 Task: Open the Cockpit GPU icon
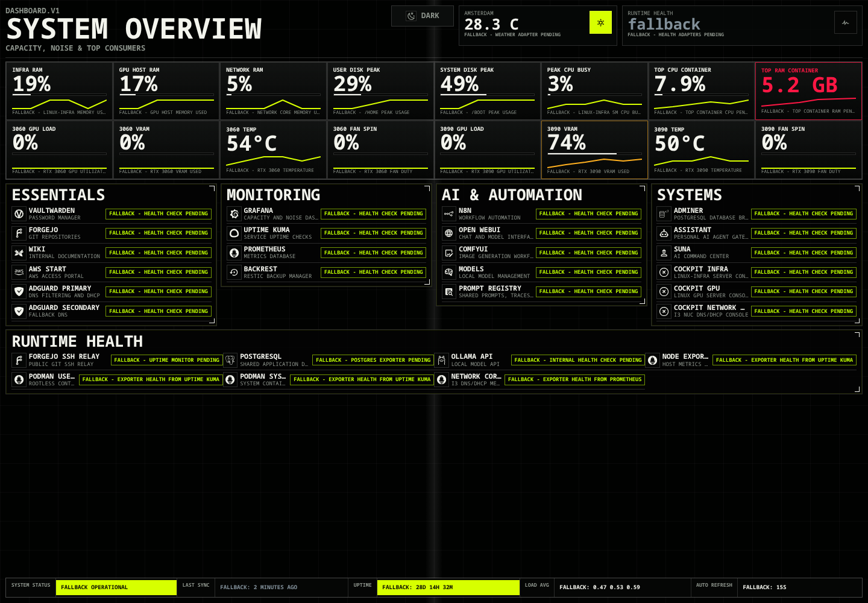point(664,291)
